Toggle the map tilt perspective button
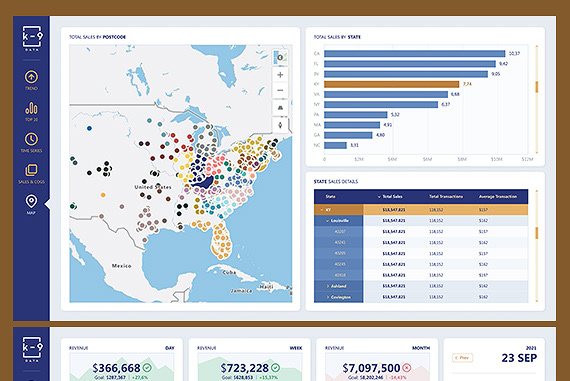Image resolution: width=570 pixels, height=381 pixels. (280, 108)
